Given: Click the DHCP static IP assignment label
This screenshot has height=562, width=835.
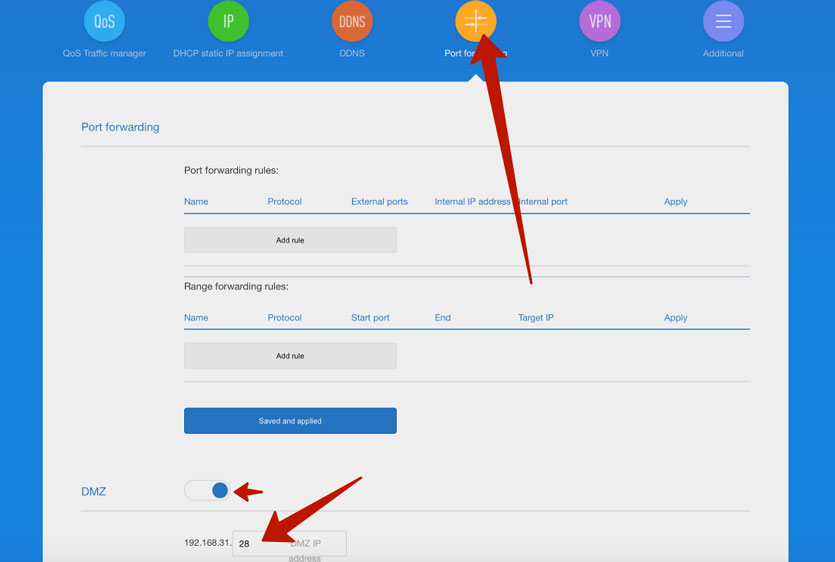Looking at the screenshot, I should pos(228,53).
